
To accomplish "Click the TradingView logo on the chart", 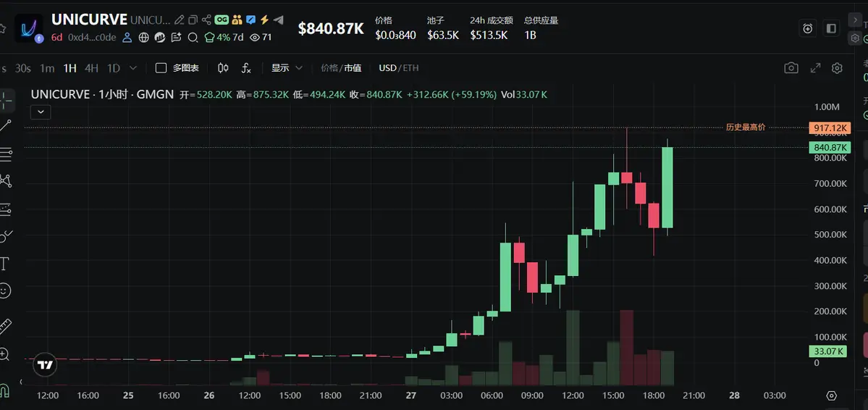I will coord(46,364).
